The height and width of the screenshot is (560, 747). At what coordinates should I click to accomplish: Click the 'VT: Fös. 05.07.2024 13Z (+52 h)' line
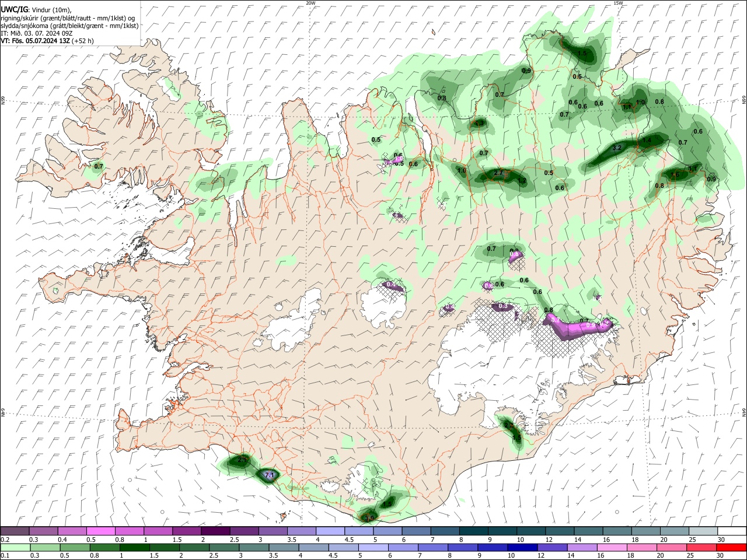click(47, 41)
